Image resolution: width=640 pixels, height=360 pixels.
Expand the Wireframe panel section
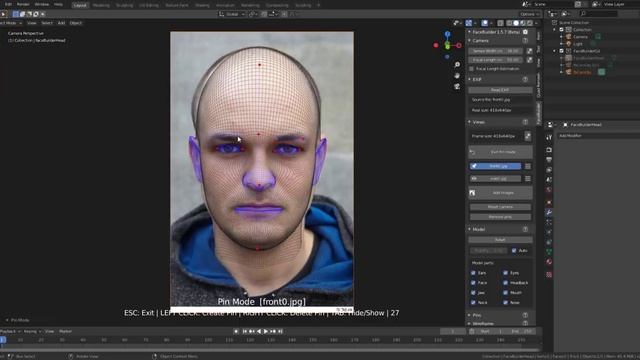[x=482, y=323]
